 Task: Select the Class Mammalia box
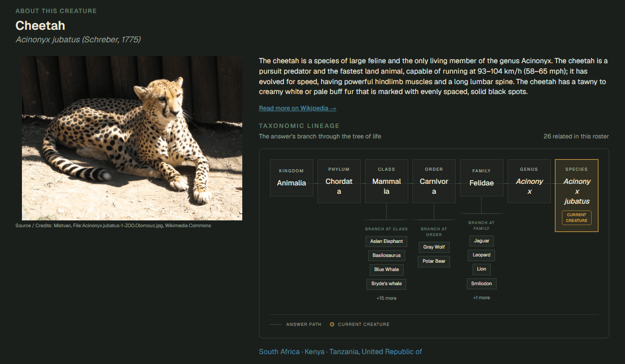pos(386,181)
